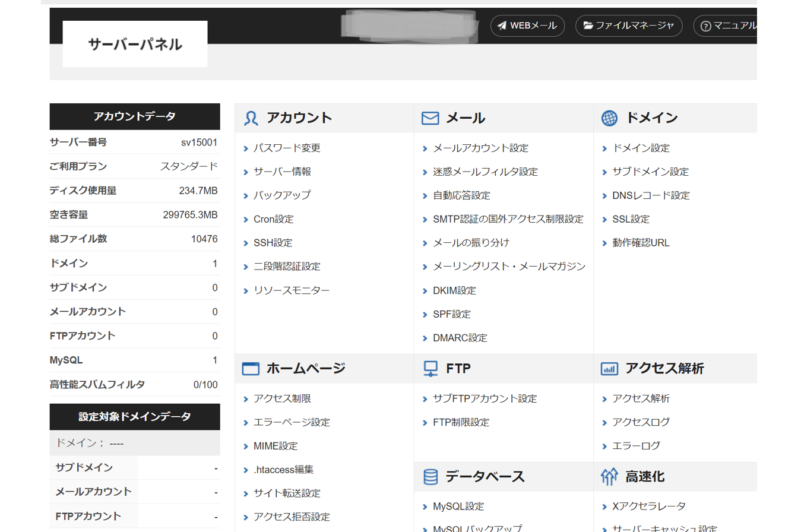The image size is (798, 532).
Task: Click the account person icon
Action: tap(251, 119)
